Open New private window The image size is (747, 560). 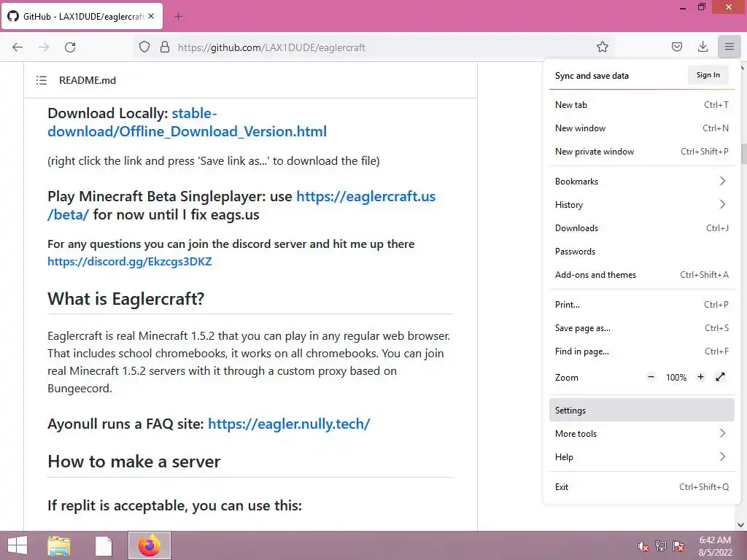(x=642, y=152)
